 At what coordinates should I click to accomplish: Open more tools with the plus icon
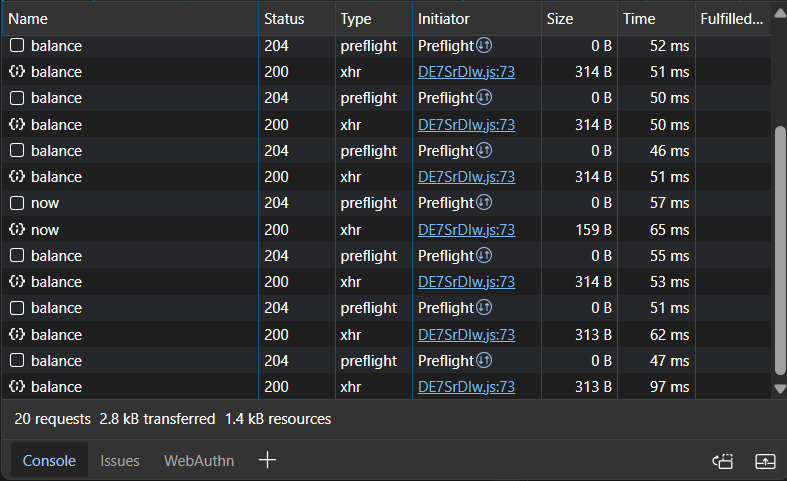coord(268,460)
